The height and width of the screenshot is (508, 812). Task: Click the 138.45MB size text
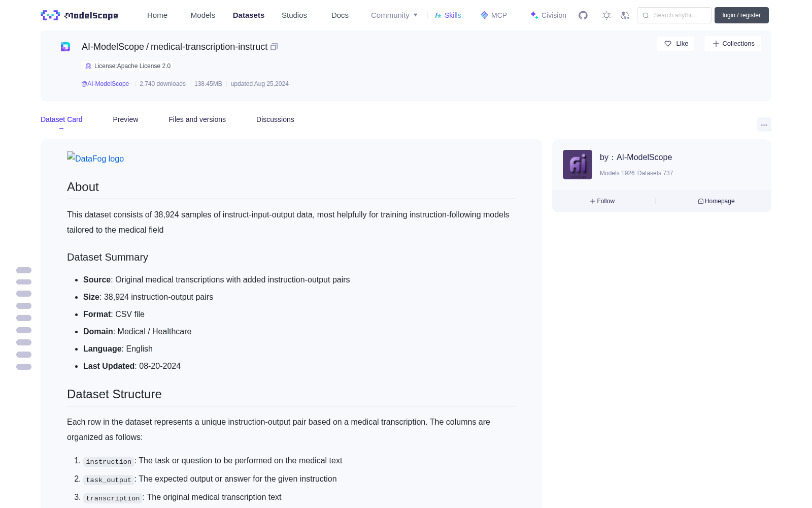click(x=208, y=84)
